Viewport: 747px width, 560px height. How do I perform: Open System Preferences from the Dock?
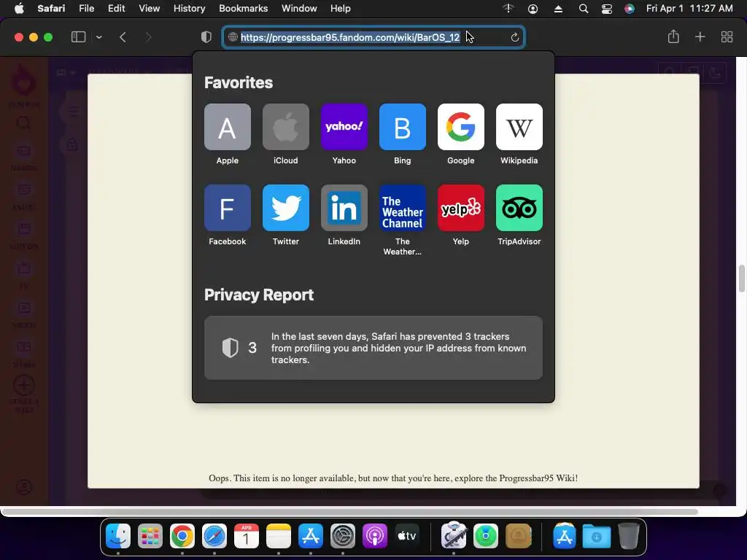click(x=343, y=536)
